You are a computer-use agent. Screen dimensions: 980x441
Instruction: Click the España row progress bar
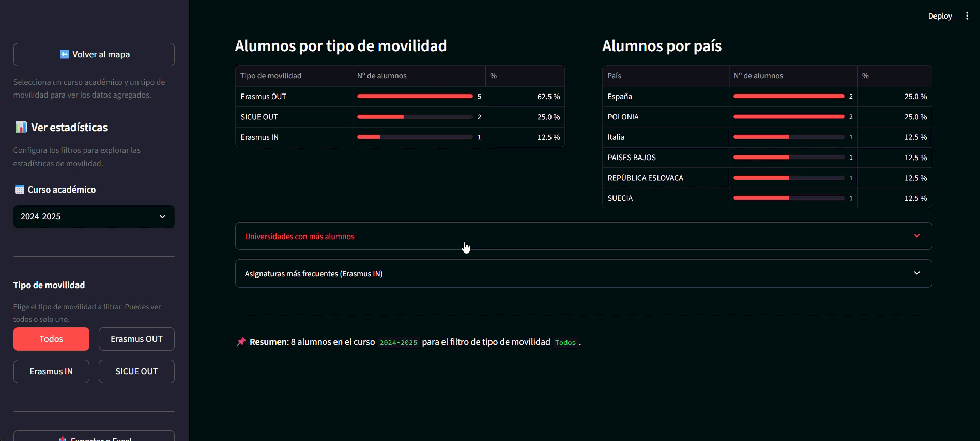pyautogui.click(x=788, y=97)
